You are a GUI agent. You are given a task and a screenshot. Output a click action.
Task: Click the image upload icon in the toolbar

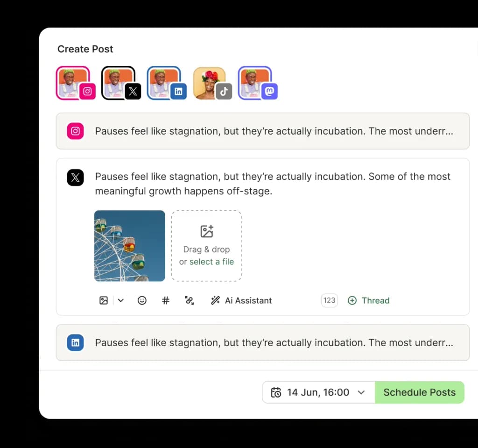[103, 300]
